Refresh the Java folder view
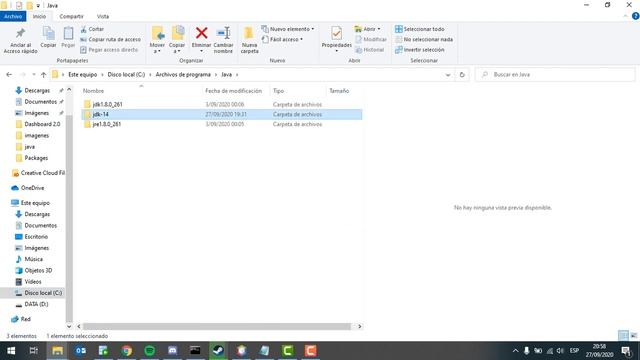The width and height of the screenshot is (640, 360). (462, 75)
